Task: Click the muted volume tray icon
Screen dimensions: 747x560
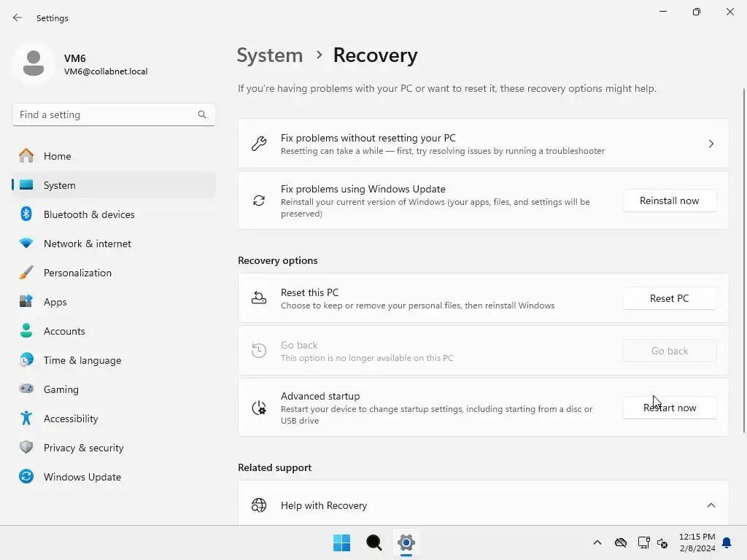Action: [662, 542]
